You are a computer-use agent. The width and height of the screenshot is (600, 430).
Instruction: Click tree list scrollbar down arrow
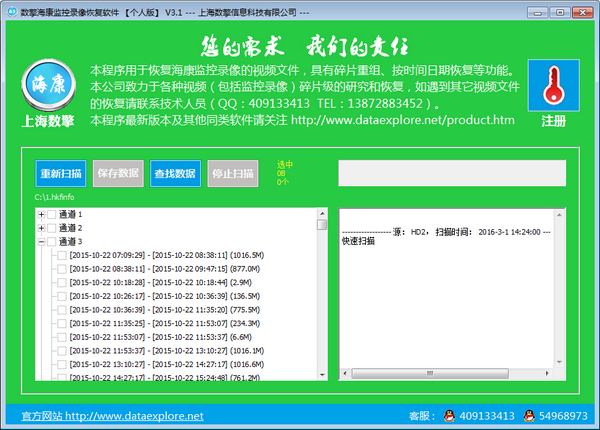322,375
